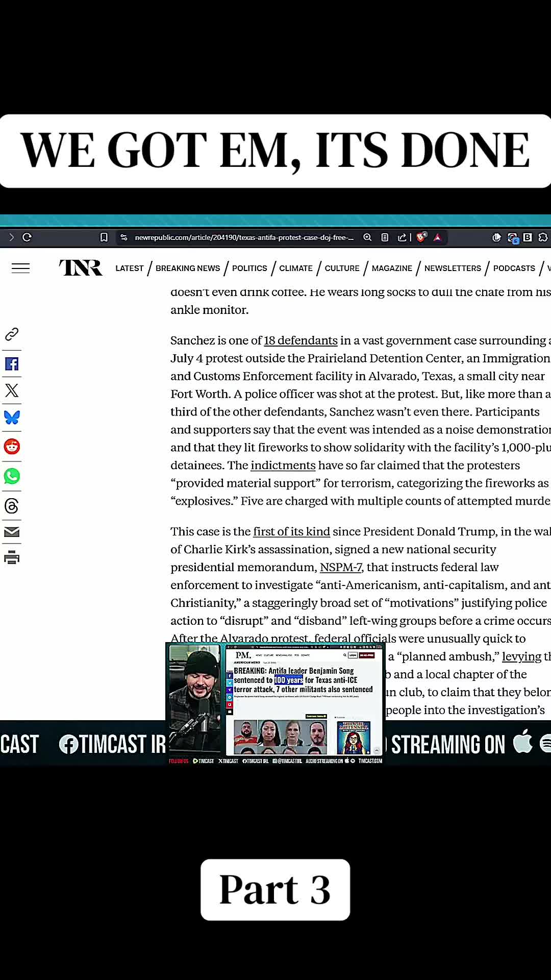Image resolution: width=551 pixels, height=980 pixels.
Task: Open the NEWSLETTERS nav section
Action: click(x=453, y=268)
